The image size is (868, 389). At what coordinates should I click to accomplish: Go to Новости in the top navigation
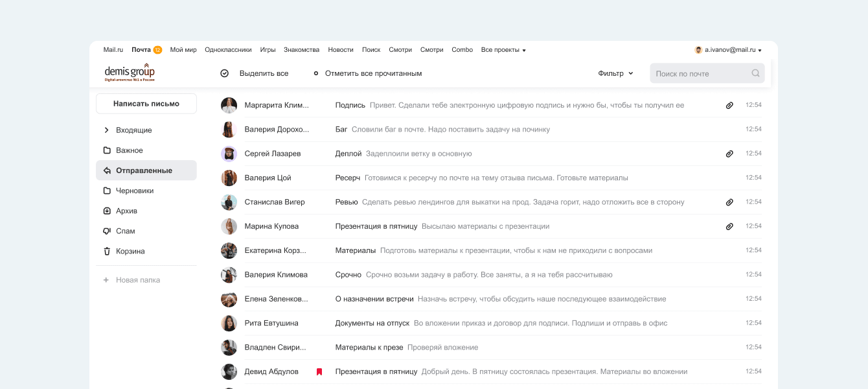tap(341, 50)
